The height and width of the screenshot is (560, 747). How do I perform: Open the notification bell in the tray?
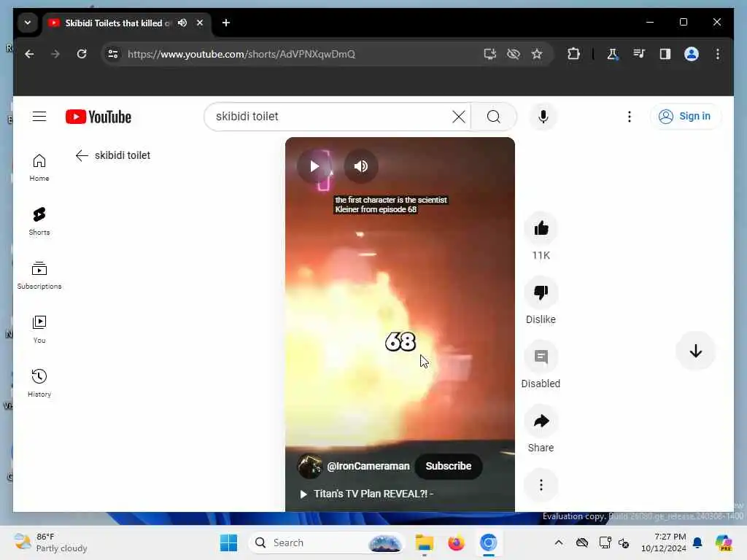pyautogui.click(x=697, y=542)
